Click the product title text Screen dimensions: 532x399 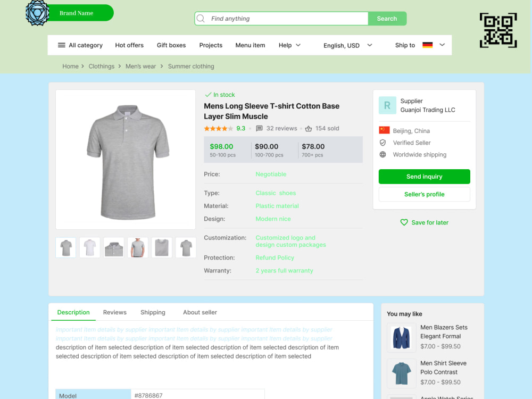point(271,111)
